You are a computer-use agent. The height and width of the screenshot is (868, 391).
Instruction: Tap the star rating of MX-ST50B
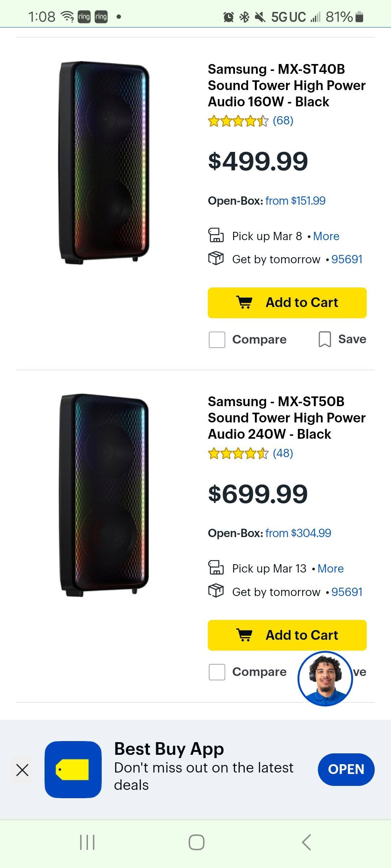coord(238,453)
